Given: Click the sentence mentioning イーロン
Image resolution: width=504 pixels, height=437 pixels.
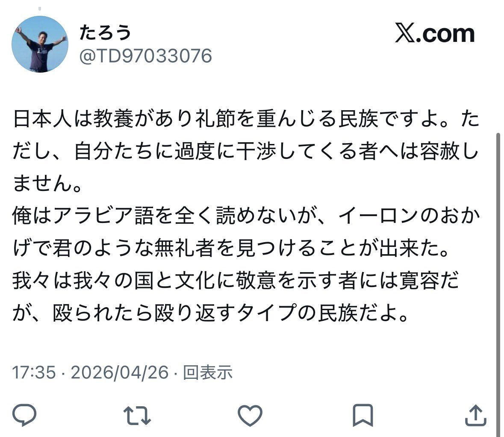Looking at the screenshot, I should [247, 232].
